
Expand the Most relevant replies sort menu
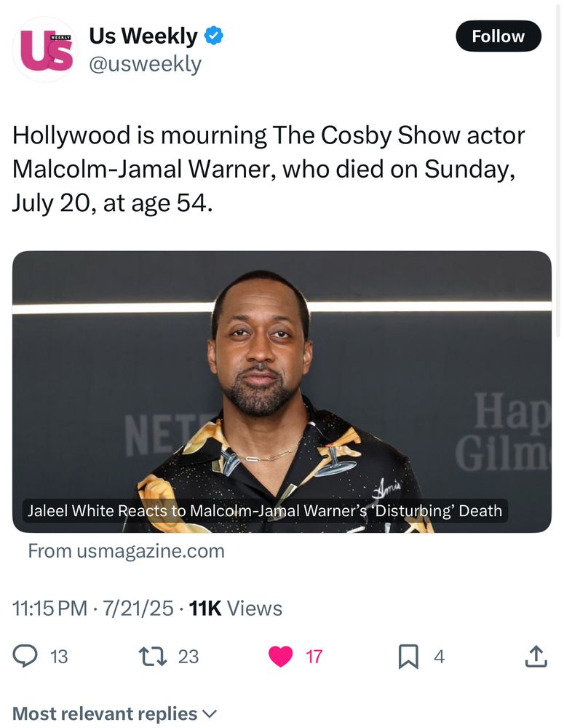tap(106, 713)
